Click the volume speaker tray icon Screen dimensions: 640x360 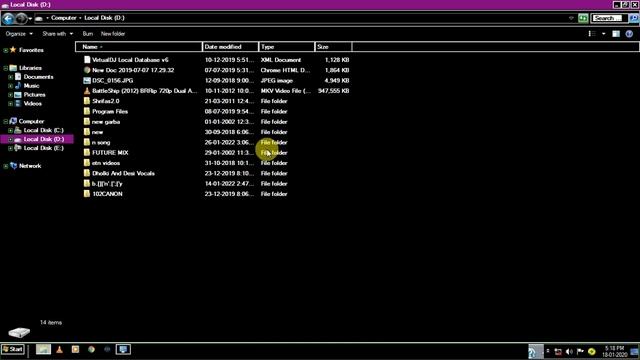click(x=569, y=351)
